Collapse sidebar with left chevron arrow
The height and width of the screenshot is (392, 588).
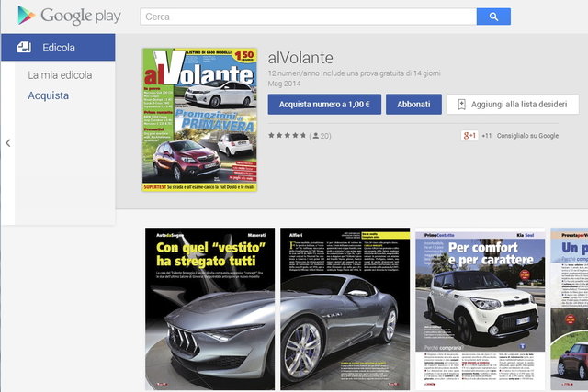(8, 143)
